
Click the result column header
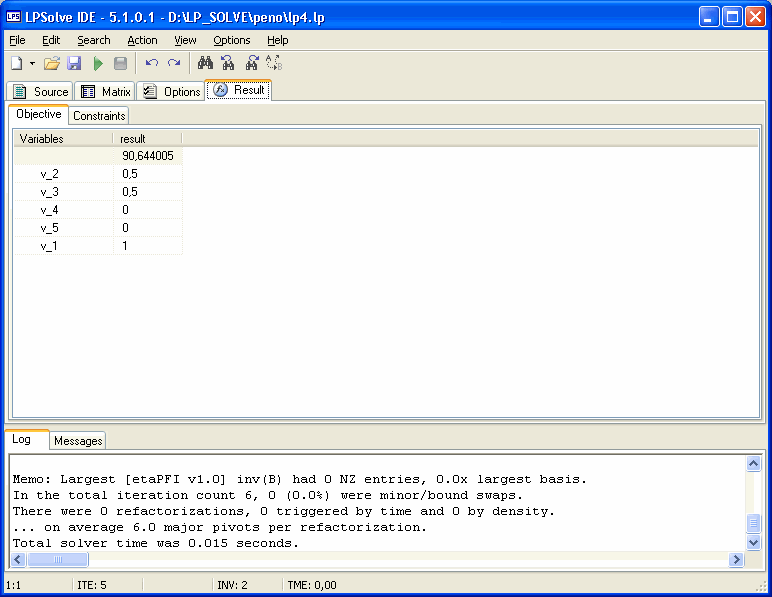[133, 139]
